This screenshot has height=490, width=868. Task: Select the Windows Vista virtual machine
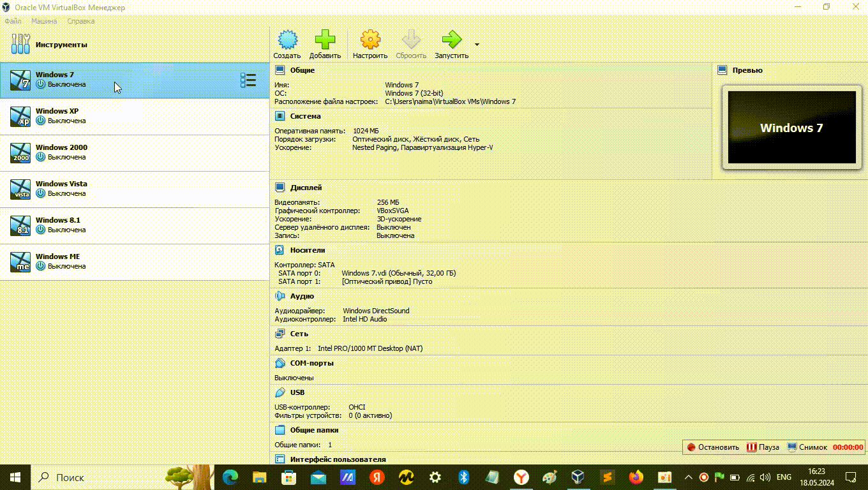135,189
